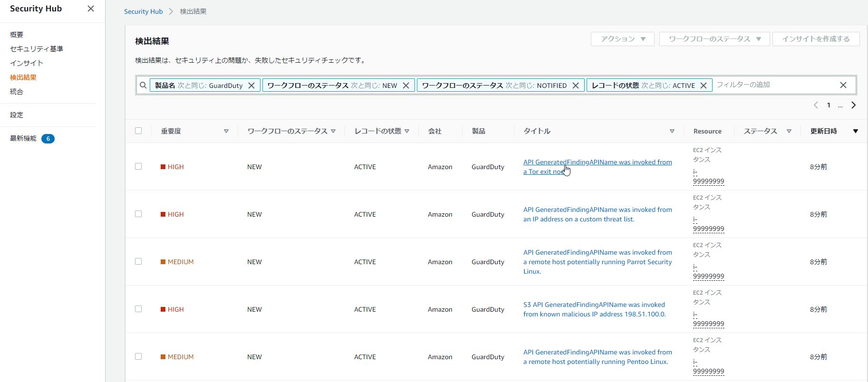Viewport: 868px width, 382px height.
Task: Select all findings with header checkbox
Action: 138,131
